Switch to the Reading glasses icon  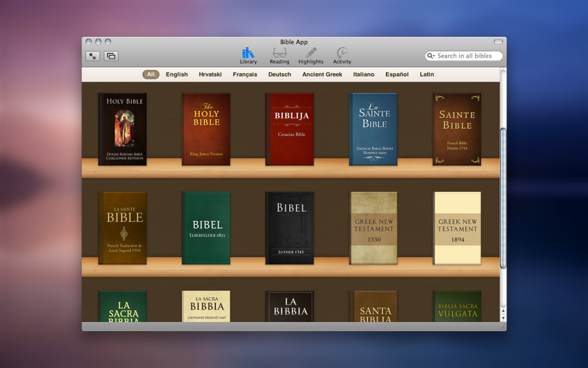tap(280, 56)
